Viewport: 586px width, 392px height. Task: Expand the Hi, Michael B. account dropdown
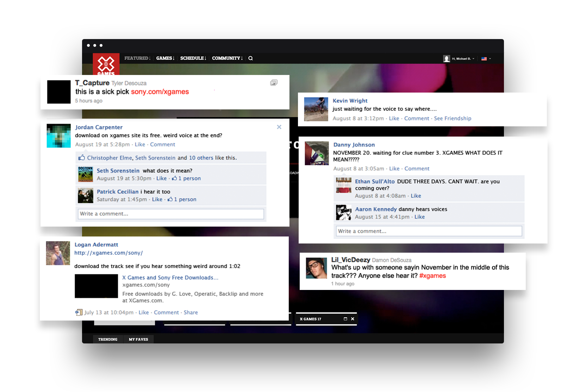[x=463, y=59]
